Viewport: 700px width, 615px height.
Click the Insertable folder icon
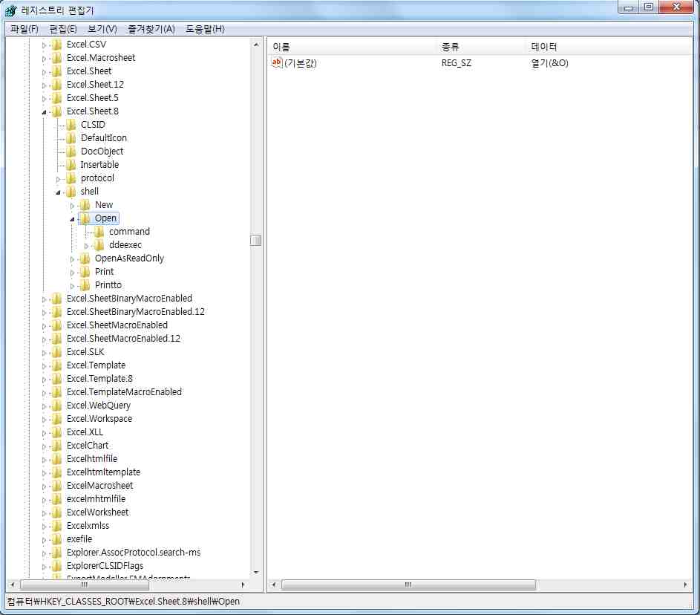[71, 165]
